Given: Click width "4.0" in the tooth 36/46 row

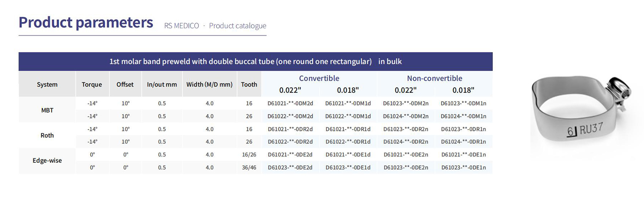Looking at the screenshot, I should pos(209,168).
